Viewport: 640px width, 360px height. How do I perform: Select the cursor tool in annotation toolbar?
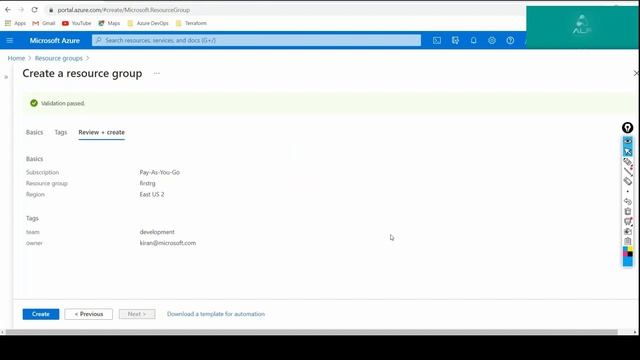pos(628,151)
